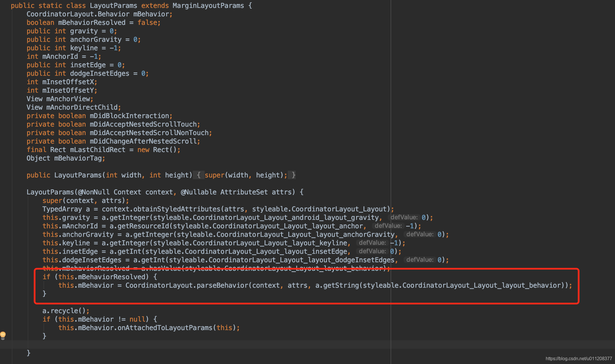Click 'View mAnchorView;' line
615x364 pixels.
(x=60, y=99)
